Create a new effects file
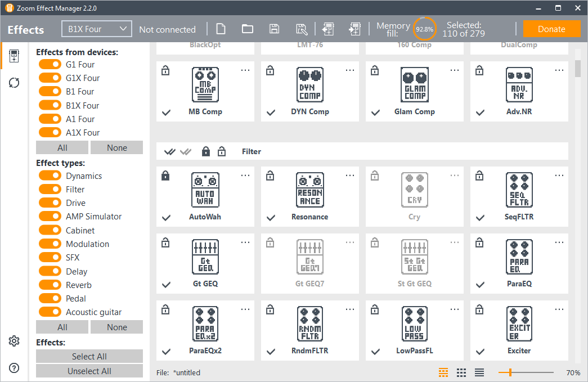 point(220,29)
